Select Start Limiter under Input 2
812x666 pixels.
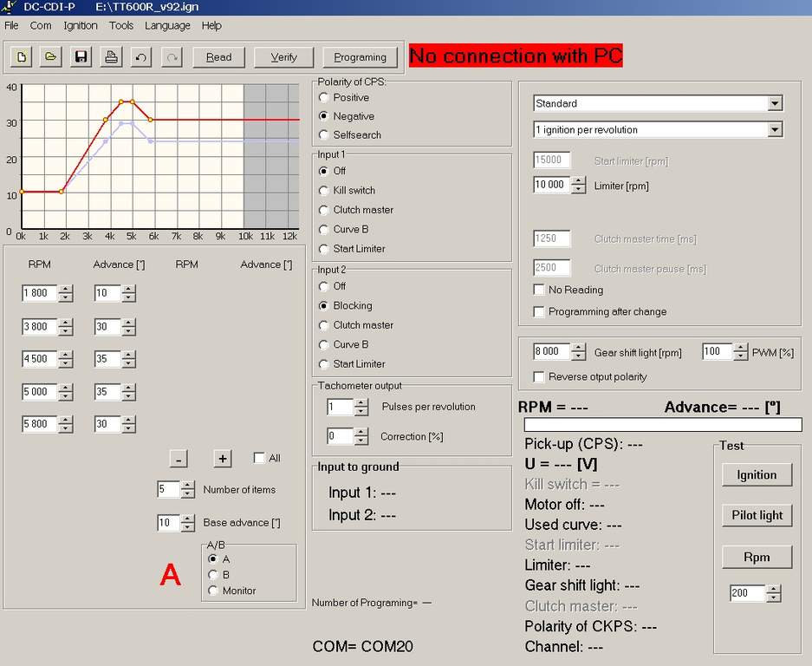(324, 364)
